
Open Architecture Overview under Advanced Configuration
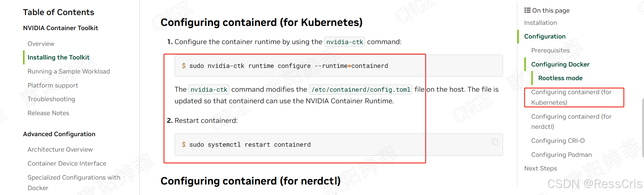tap(60, 149)
